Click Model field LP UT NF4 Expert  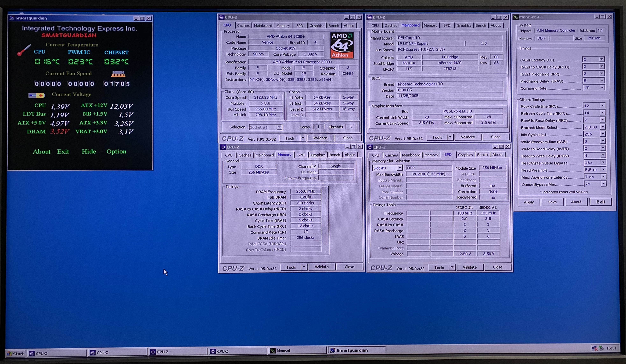431,43
